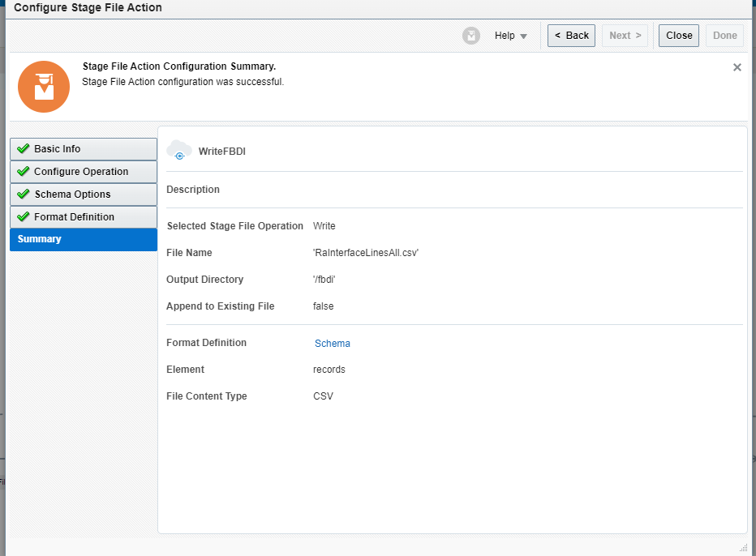This screenshot has height=556, width=756.
Task: Click the checkmark next to Configure Operation
Action: click(x=23, y=171)
